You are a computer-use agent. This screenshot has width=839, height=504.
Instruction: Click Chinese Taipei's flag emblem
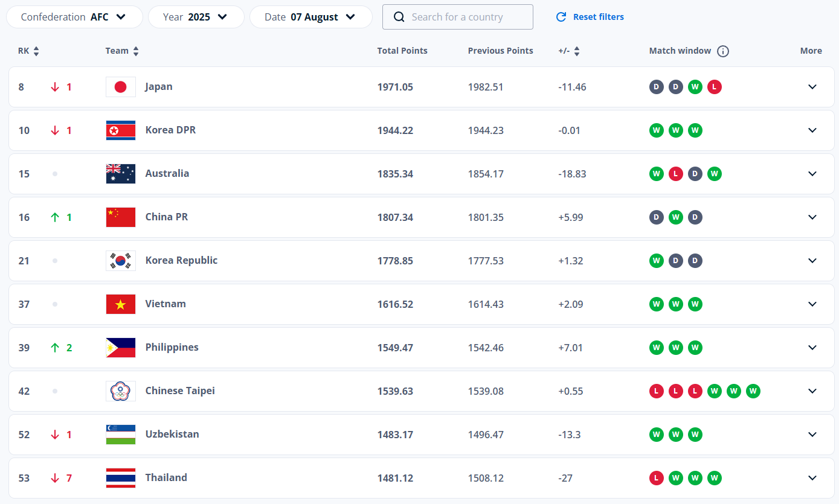pyautogui.click(x=121, y=391)
